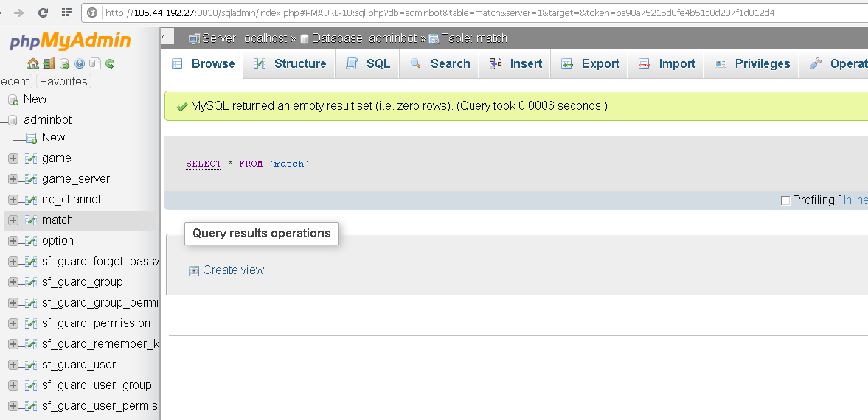868x420 pixels.
Task: Open the Structure tab
Action: coord(290,63)
